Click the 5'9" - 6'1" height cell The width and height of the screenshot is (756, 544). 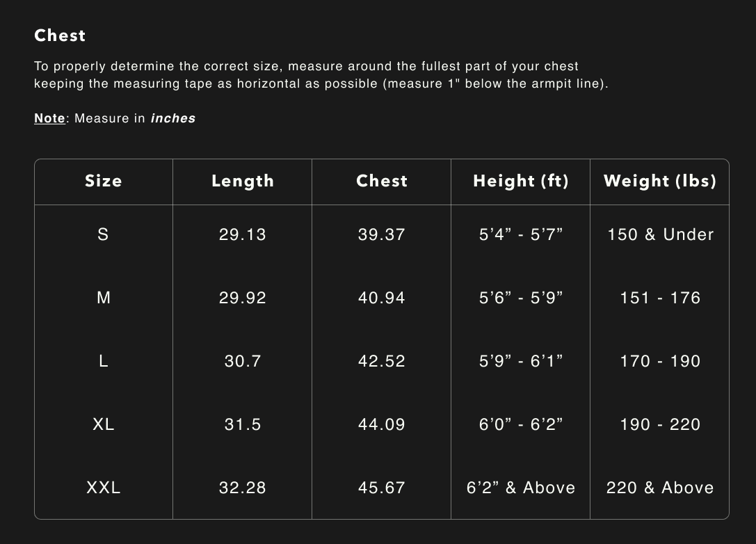521,361
